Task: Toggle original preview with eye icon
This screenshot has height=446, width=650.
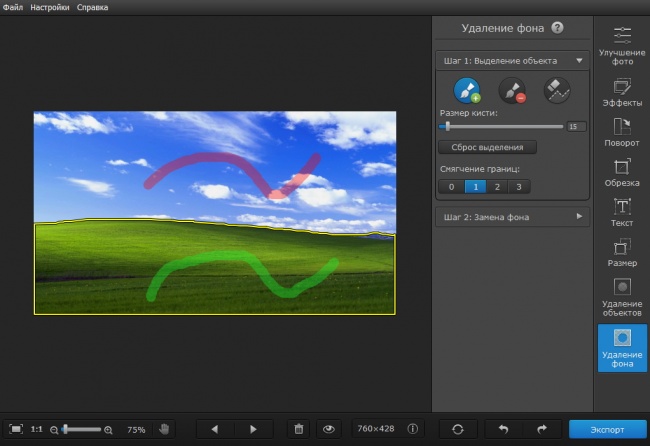Action: (x=329, y=429)
